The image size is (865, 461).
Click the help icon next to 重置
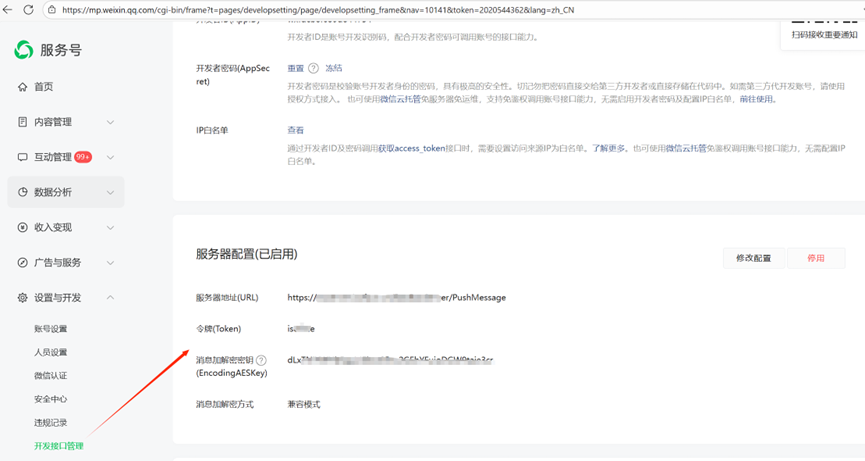[313, 69]
